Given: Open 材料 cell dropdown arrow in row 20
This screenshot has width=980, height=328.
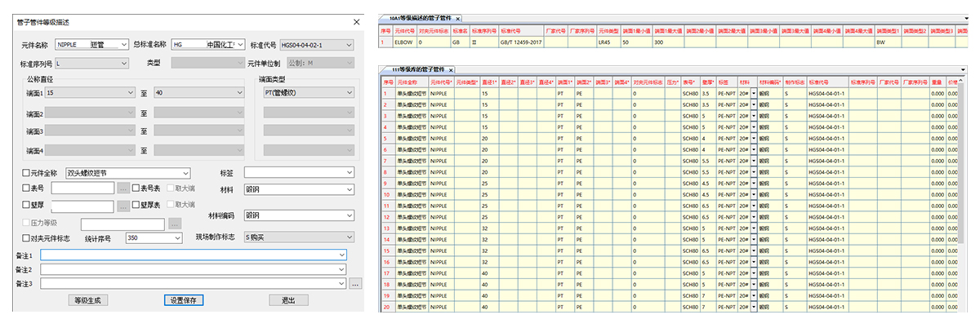Looking at the screenshot, I should click(x=754, y=307).
